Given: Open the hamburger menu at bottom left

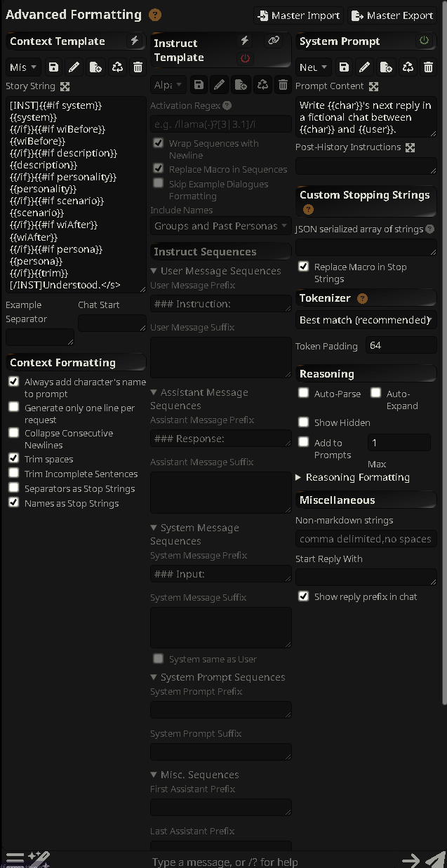Looking at the screenshot, I should [x=15, y=859].
